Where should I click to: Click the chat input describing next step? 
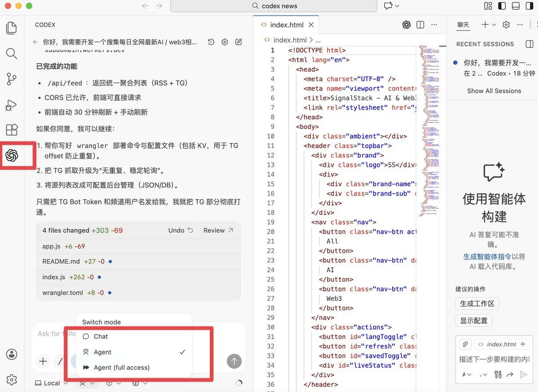pos(494,359)
